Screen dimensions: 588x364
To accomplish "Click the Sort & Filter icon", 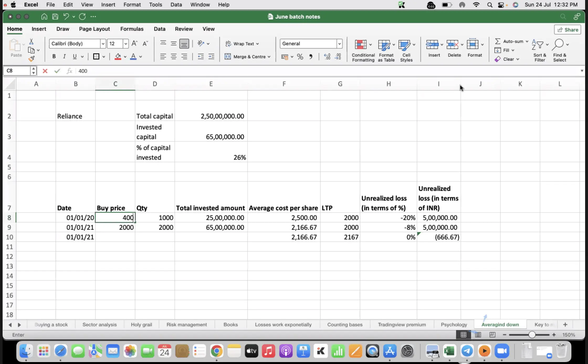I will pyautogui.click(x=537, y=45).
